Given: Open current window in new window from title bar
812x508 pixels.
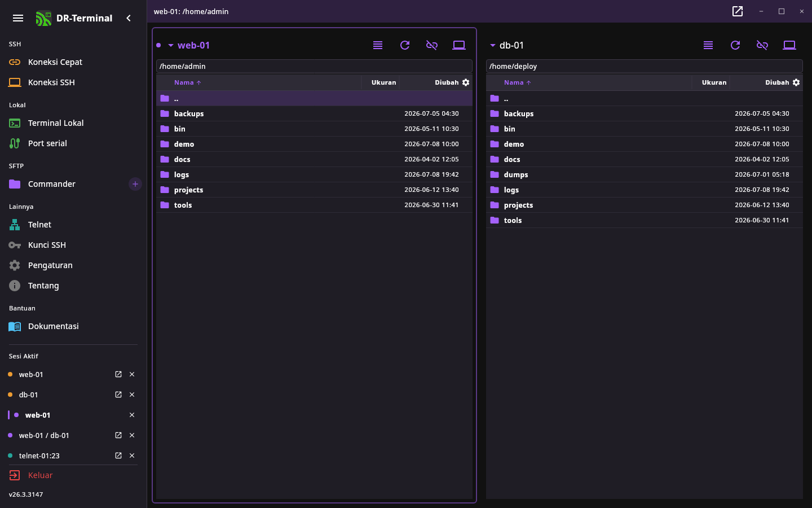Looking at the screenshot, I should [x=738, y=11].
